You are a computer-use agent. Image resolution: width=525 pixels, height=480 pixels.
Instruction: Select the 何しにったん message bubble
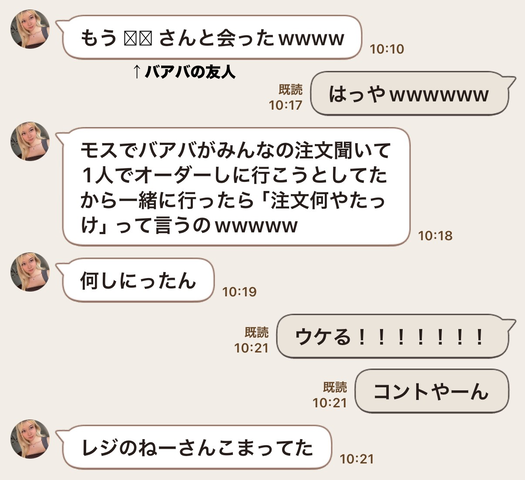click(x=137, y=281)
